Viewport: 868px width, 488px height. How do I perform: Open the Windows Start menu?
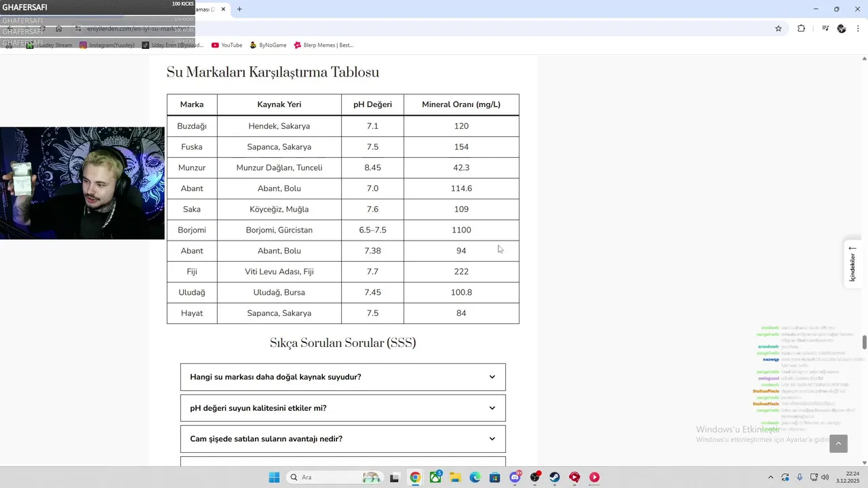(x=274, y=477)
